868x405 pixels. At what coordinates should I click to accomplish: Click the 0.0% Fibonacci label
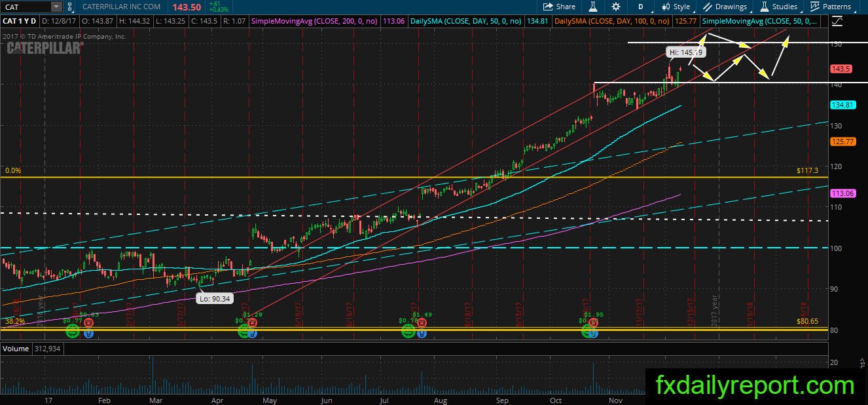(13, 170)
